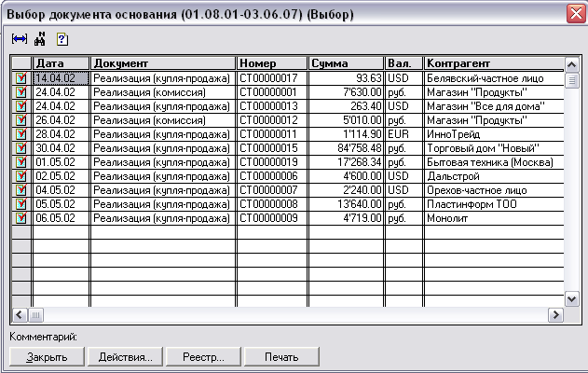Click horizontal scrollbar right arrow
Screen dimensions: 588x373
coord(556,315)
